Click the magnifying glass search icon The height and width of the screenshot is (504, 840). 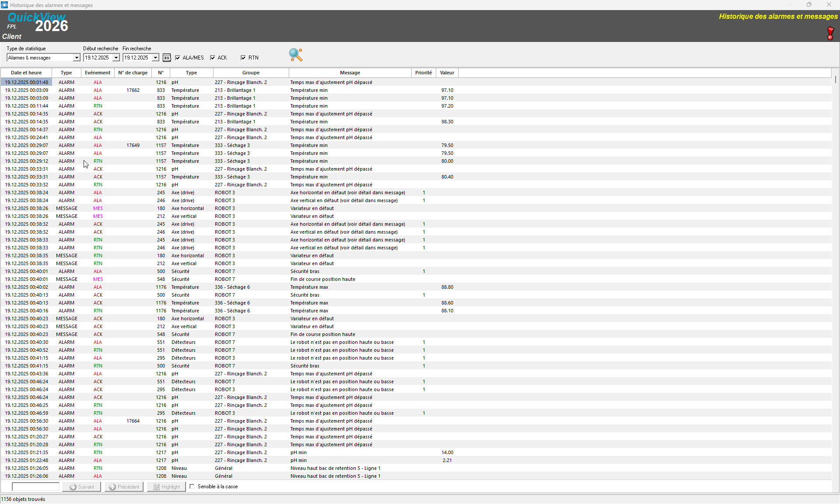click(x=296, y=55)
